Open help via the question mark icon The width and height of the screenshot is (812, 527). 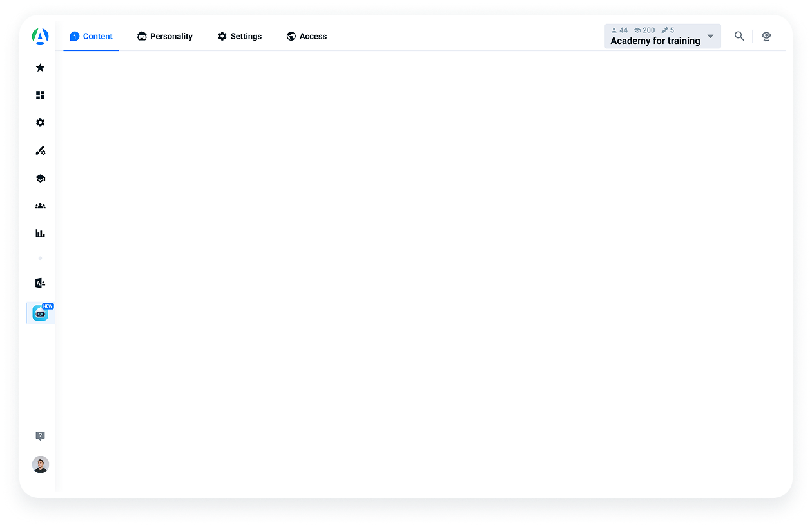click(40, 436)
